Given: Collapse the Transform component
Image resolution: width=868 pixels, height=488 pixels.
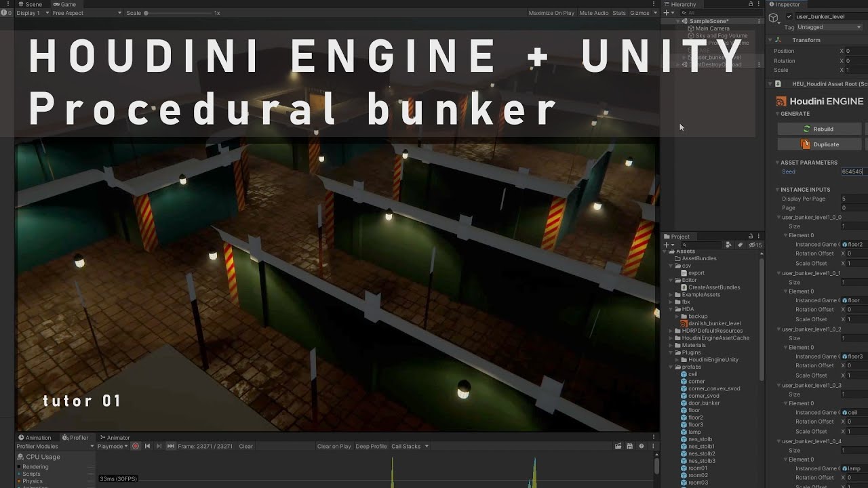Looking at the screenshot, I should 770,40.
